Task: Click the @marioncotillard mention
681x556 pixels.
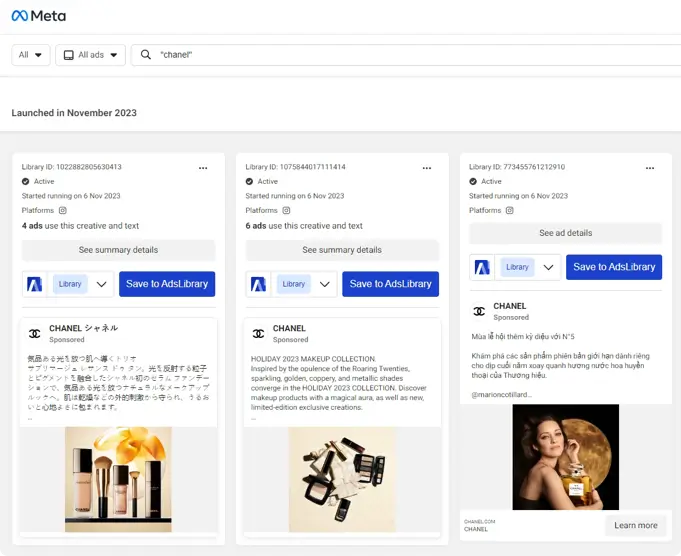Action: [x=502, y=395]
